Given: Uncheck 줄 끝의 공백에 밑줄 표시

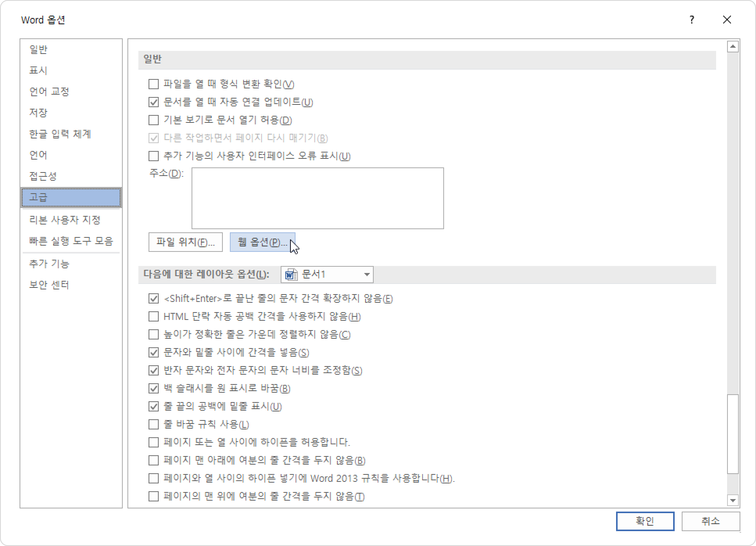Looking at the screenshot, I should coord(154,406).
